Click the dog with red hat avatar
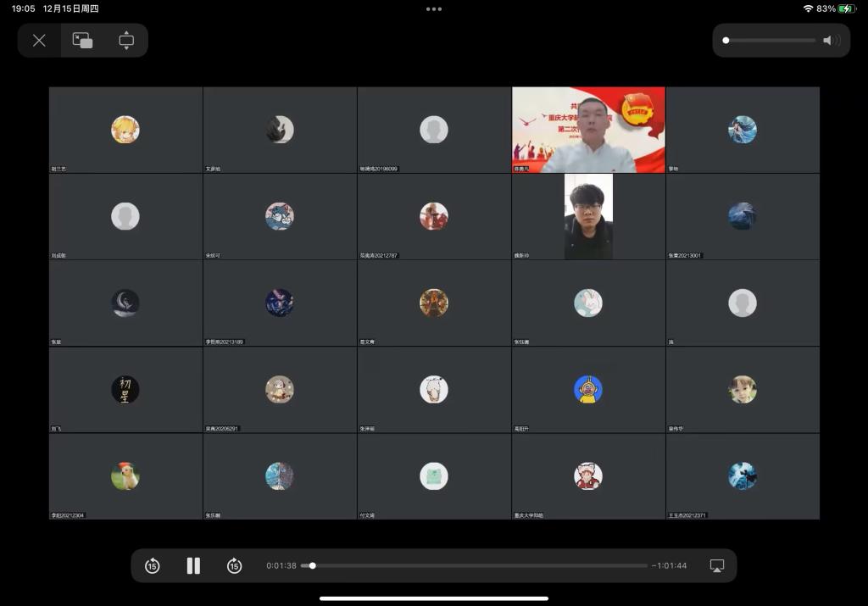The width and height of the screenshot is (868, 606). pos(125,476)
